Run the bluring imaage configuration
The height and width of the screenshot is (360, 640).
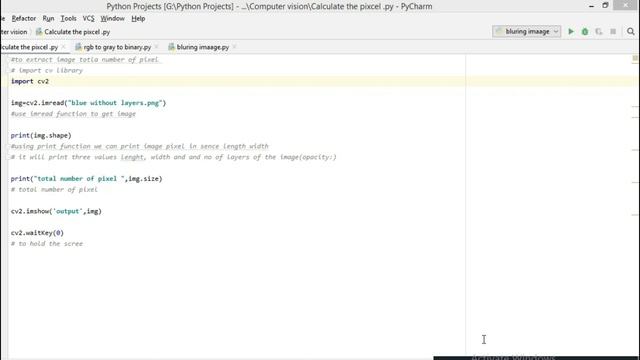[571, 31]
